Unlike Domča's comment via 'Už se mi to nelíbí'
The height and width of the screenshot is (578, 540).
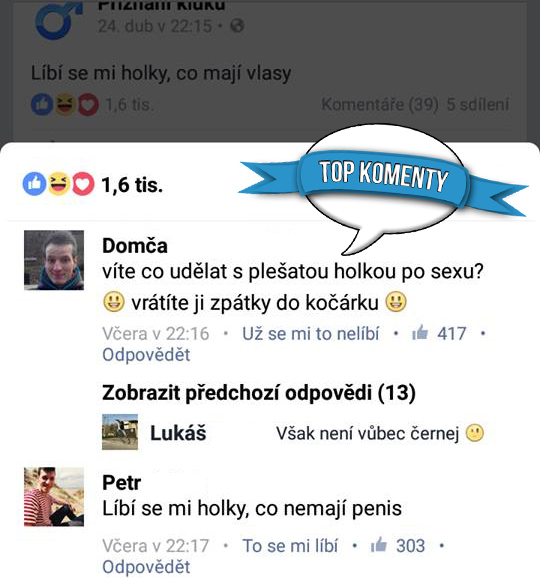point(310,334)
